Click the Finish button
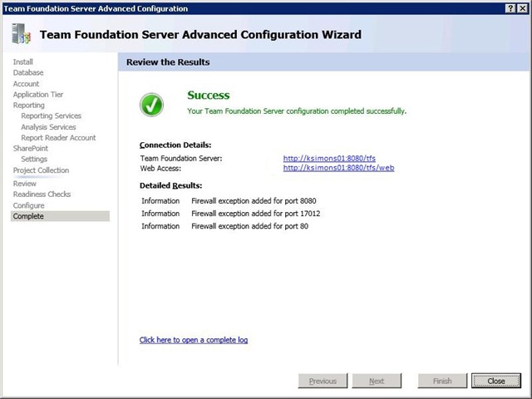 click(x=442, y=381)
